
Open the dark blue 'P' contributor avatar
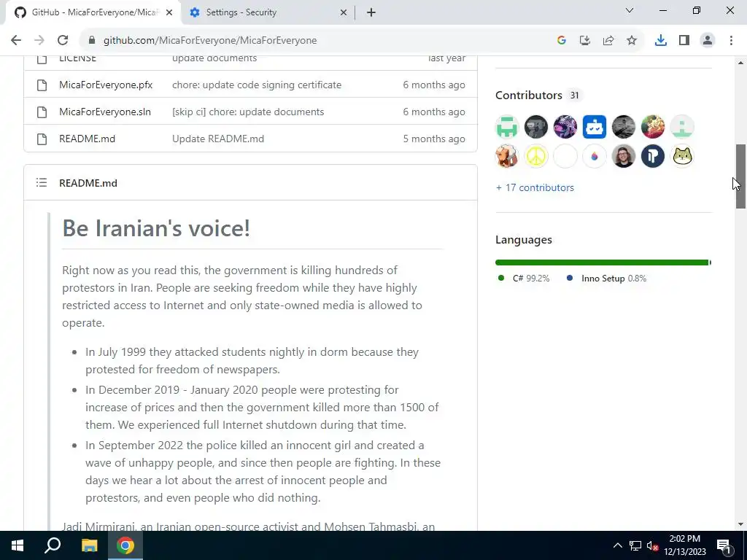coord(653,156)
